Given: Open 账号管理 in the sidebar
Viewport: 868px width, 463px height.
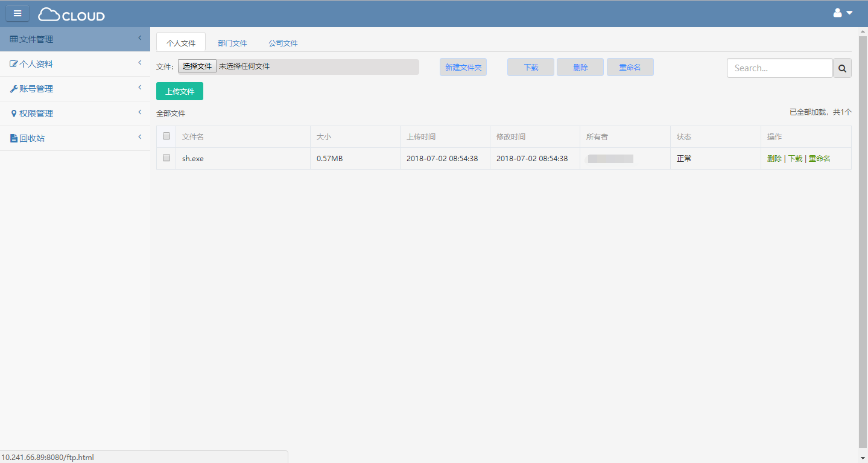Looking at the screenshot, I should click(x=75, y=89).
